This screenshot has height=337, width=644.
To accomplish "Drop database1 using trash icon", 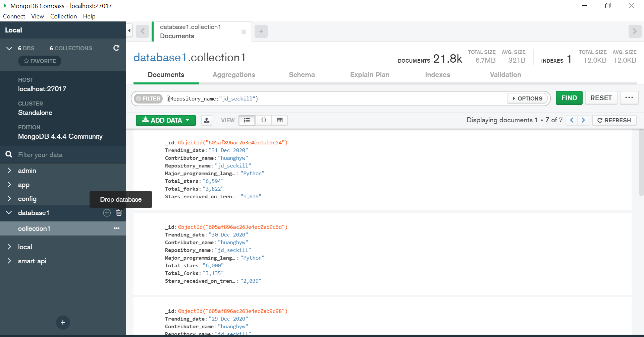I will click(119, 213).
